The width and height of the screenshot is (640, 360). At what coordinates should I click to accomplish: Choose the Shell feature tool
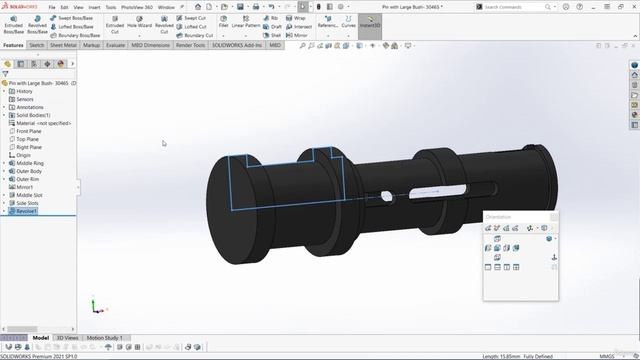(272, 36)
